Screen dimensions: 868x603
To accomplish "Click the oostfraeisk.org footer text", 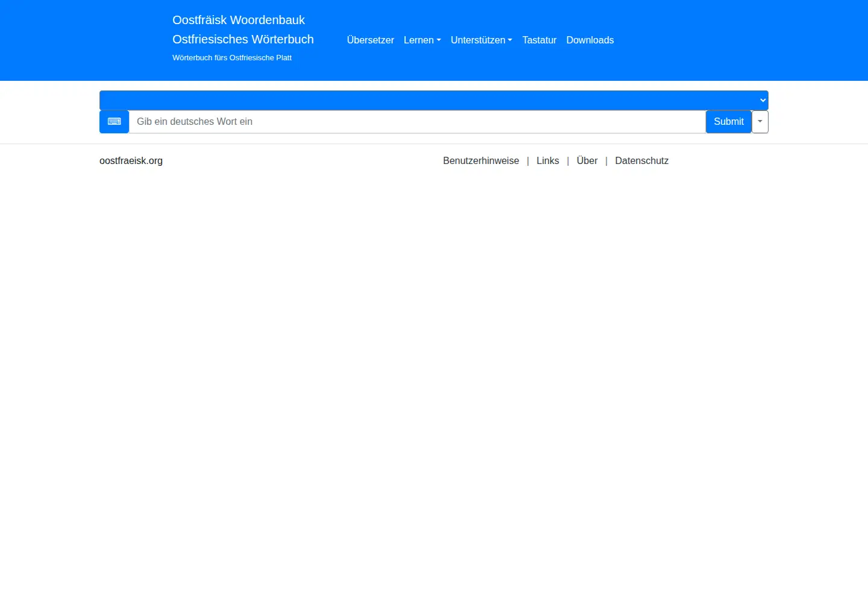I will point(131,161).
